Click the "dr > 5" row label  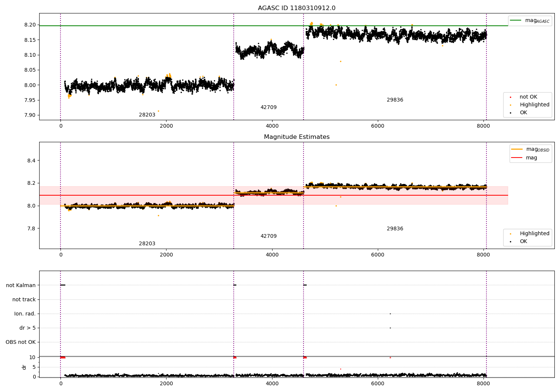(28, 328)
